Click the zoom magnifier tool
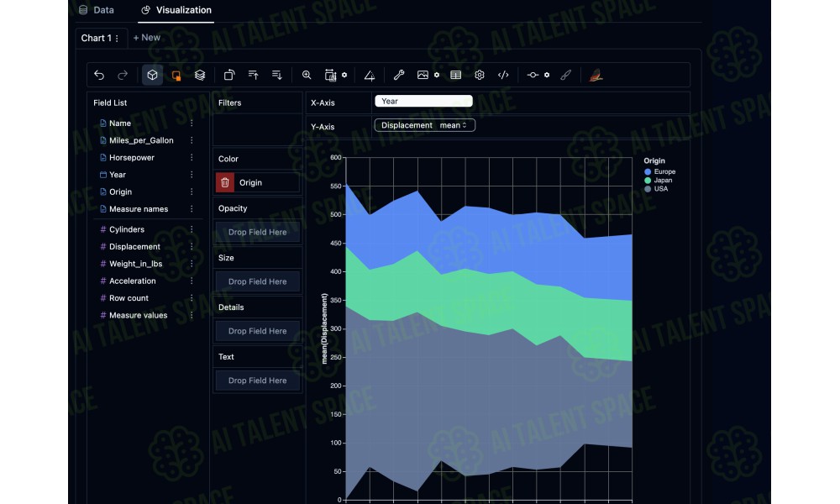 coord(307,75)
